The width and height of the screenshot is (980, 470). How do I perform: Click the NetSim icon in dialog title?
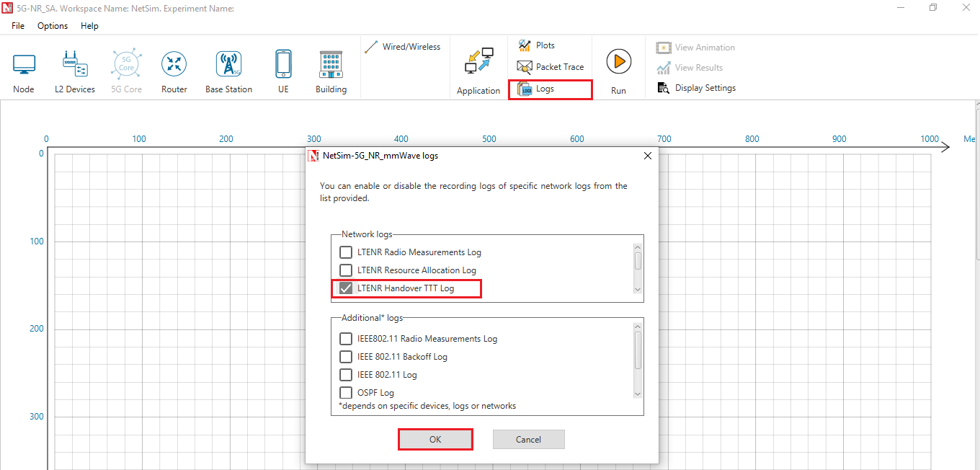click(x=313, y=156)
